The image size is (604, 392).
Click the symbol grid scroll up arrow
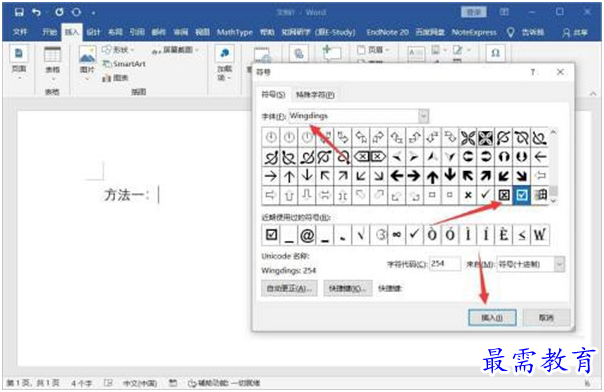(x=554, y=132)
